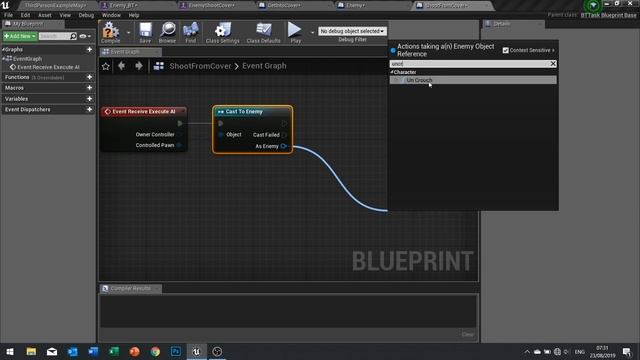Click the Browse toolbar icon
Viewport: 640px width, 360px height.
pyautogui.click(x=167, y=32)
